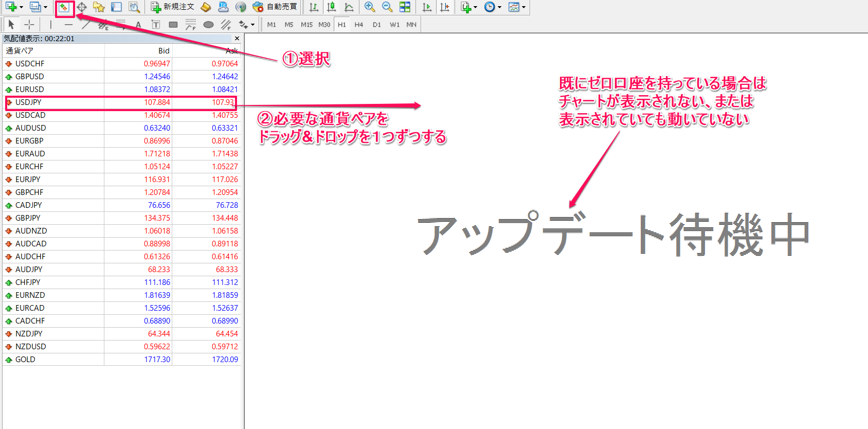Set the D1 daily timeframe
Image resolution: width=868 pixels, height=429 pixels.
tap(377, 25)
